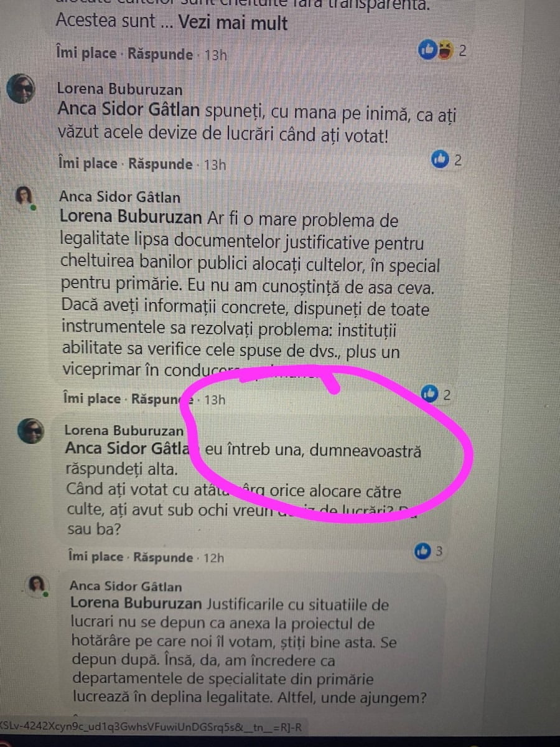The width and height of the screenshot is (560, 747).
Task: Open Lorena Buburuzan's first avatar photo
Action: 22,91
